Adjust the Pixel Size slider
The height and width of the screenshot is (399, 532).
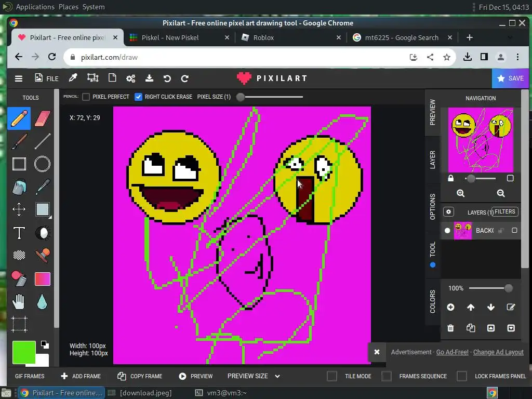(270, 97)
